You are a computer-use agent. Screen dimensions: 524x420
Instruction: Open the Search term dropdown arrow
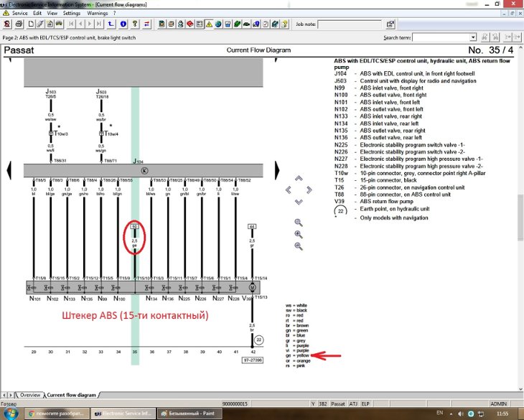click(472, 37)
